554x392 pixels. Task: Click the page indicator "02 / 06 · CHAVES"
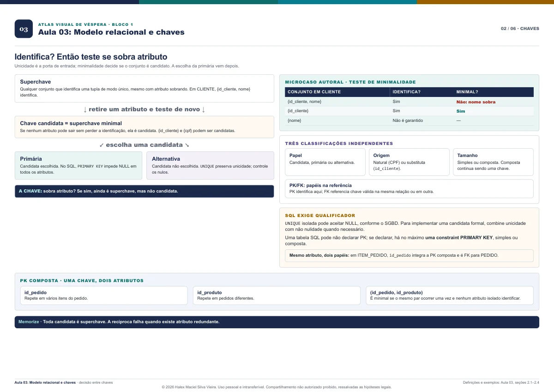520,29
